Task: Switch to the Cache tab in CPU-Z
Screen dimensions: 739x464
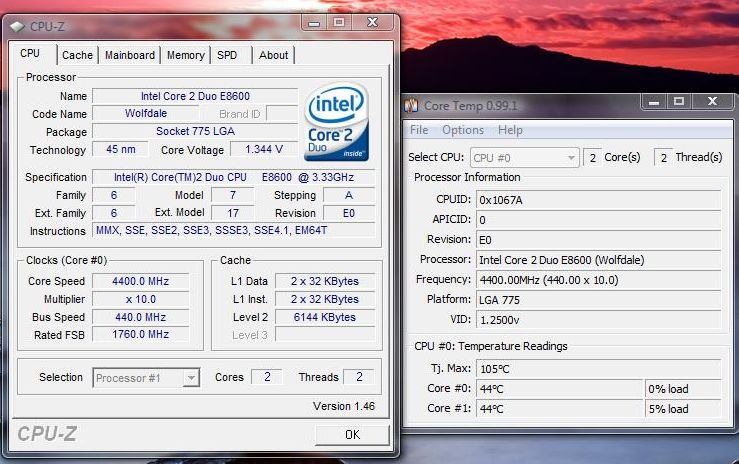Action: pyautogui.click(x=77, y=55)
